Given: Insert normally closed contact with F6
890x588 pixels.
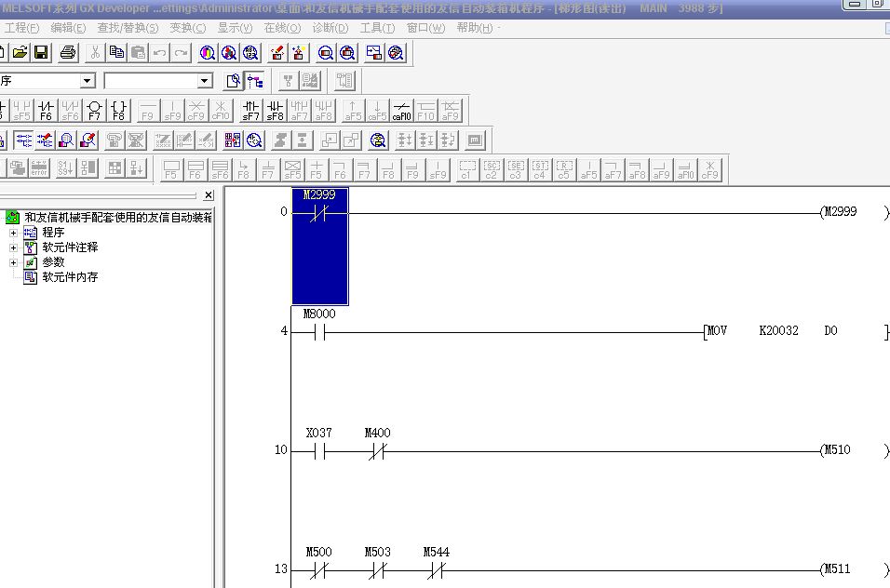Looking at the screenshot, I should [46, 112].
